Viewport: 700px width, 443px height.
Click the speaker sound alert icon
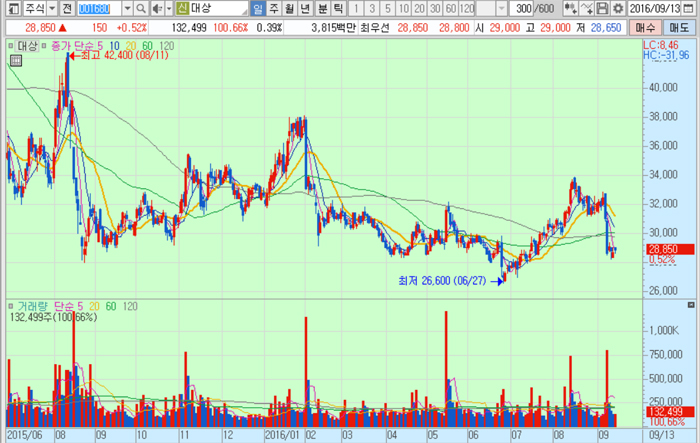(x=157, y=8)
